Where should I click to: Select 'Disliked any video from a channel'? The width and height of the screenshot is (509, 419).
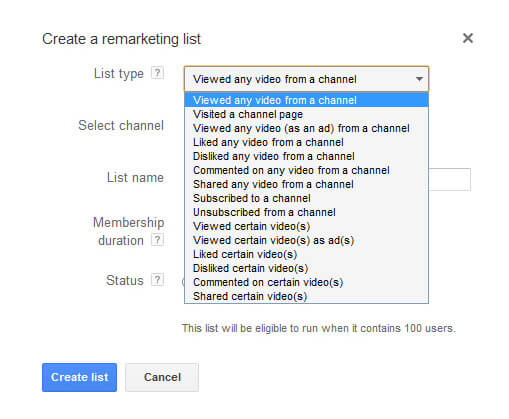306,156
